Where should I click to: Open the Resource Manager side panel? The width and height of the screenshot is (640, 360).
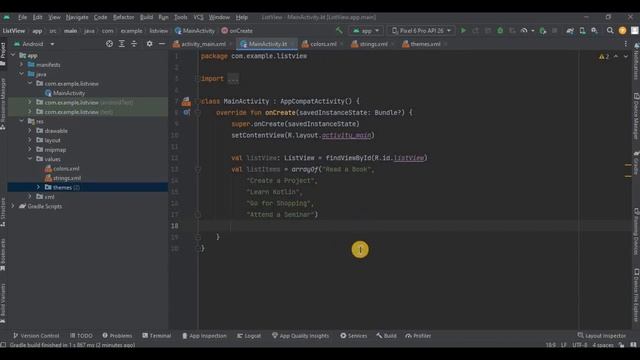pyautogui.click(x=3, y=104)
